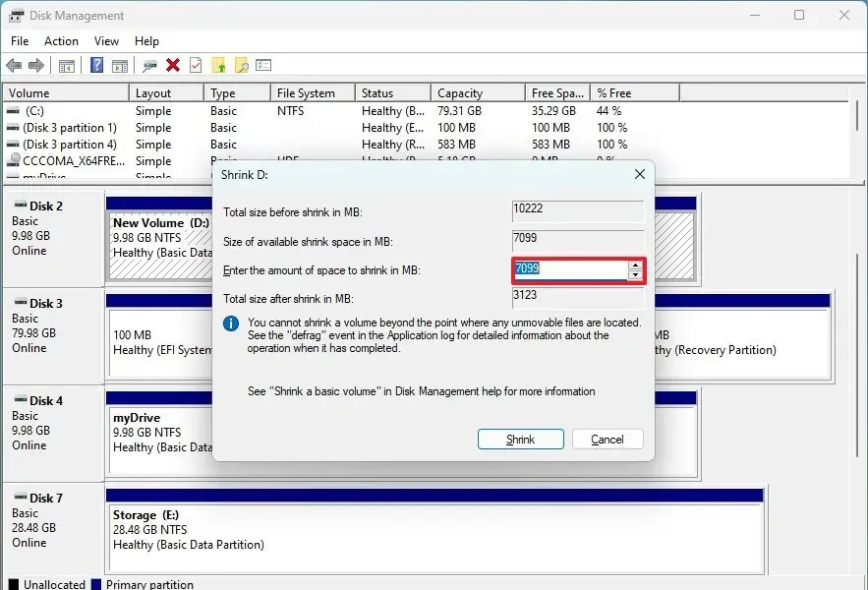The image size is (868, 590).
Task: Click the Shrink button
Action: (x=520, y=440)
